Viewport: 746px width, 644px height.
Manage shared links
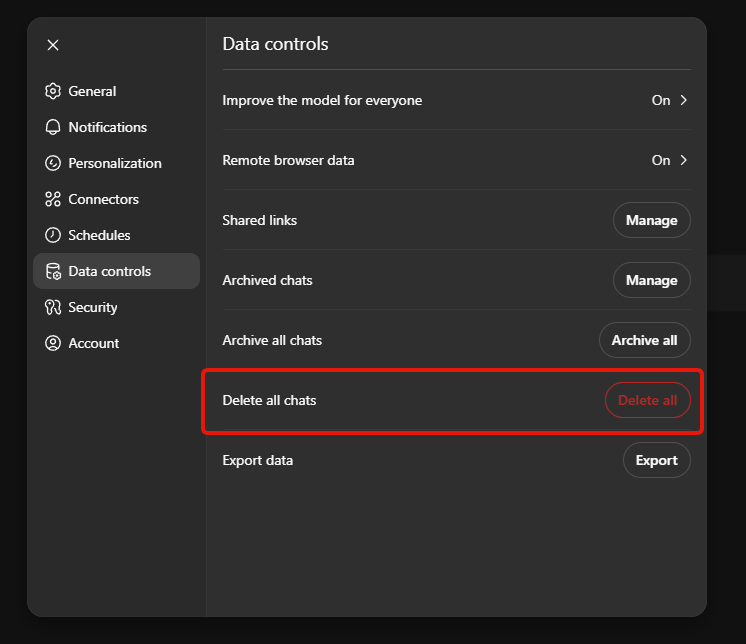(651, 220)
